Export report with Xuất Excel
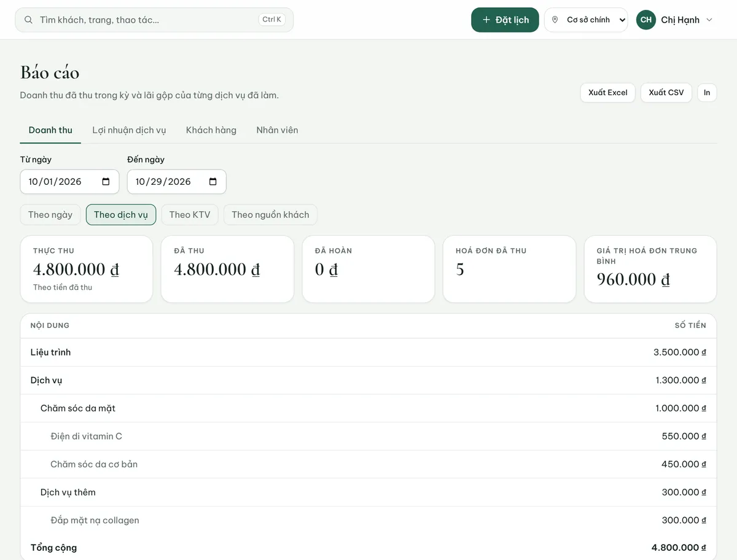The image size is (737, 560). pyautogui.click(x=608, y=93)
